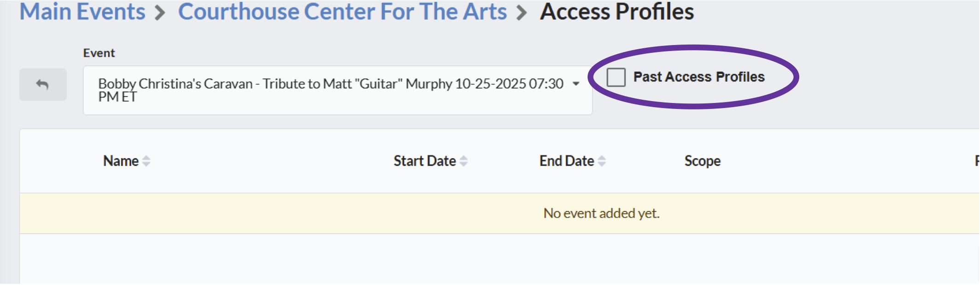Click the cut-off column header after Scope
The image size is (980, 285).
point(977,161)
